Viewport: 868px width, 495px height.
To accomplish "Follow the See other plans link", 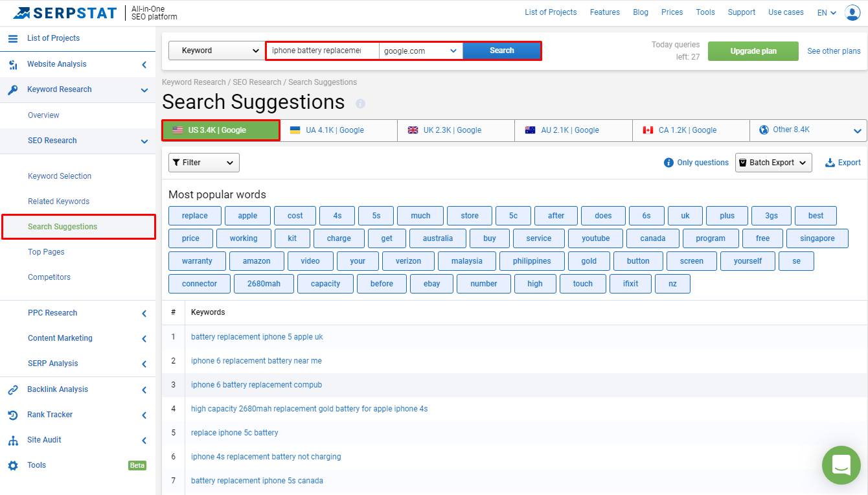I will click(834, 51).
